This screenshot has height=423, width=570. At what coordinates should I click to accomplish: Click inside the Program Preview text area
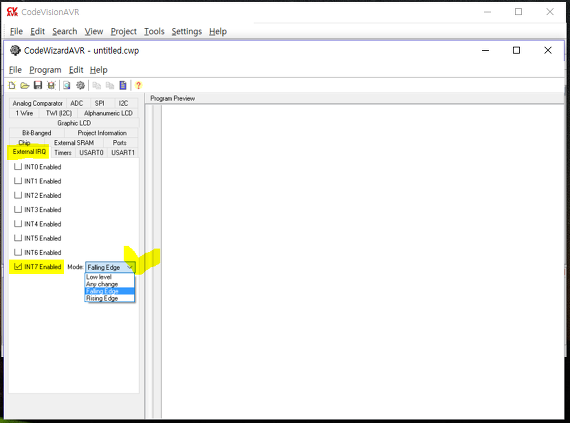tap(362, 262)
